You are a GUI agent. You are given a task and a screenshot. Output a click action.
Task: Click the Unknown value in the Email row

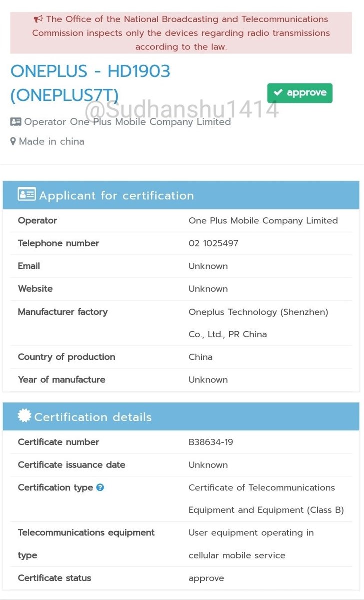pos(208,266)
